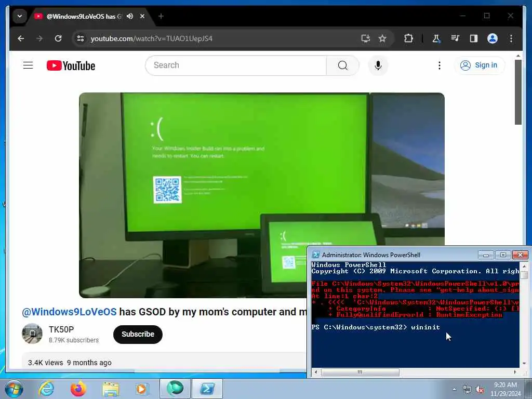Launch Firefox from taskbar

click(78, 389)
